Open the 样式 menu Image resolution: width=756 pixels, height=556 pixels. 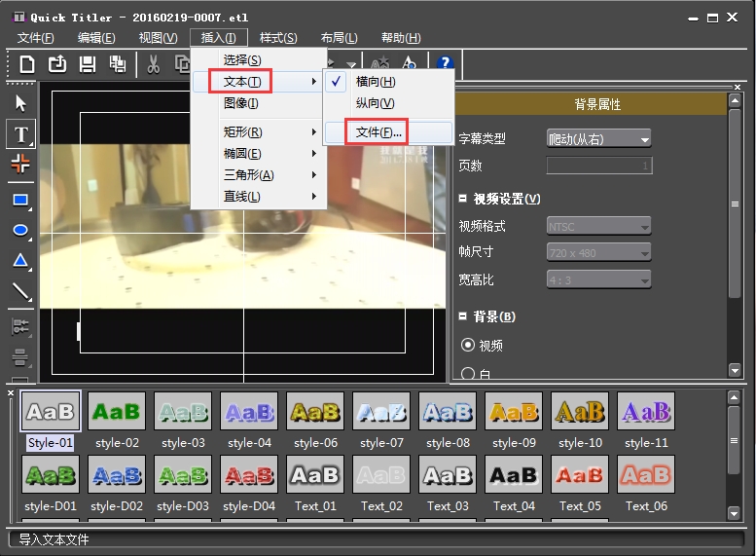(278, 38)
